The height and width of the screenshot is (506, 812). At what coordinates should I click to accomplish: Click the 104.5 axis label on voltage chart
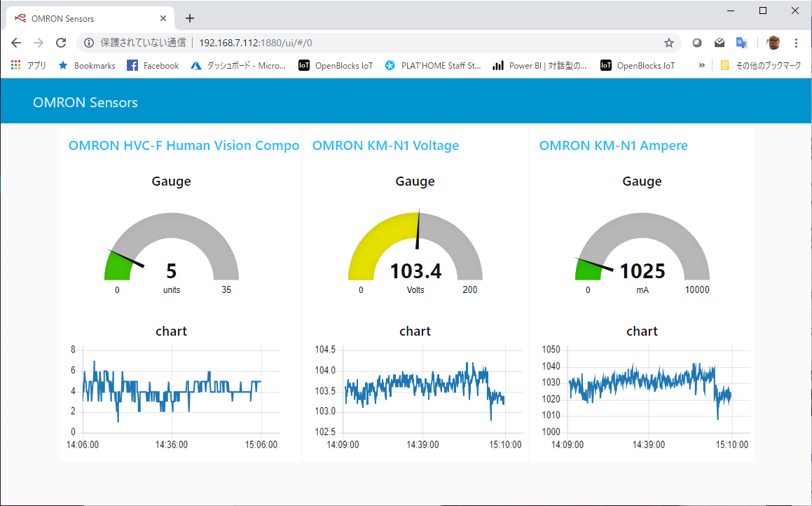pos(325,350)
